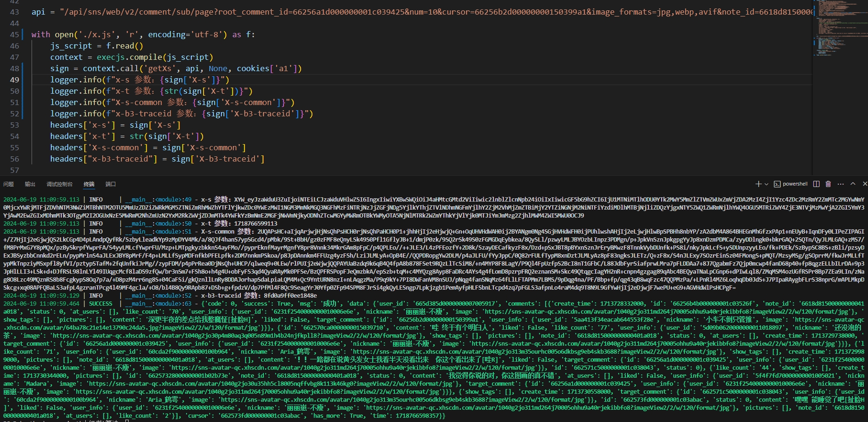Viewport: 868px width, 422px height.
Task: Click "context.call('getXs'" on line 48
Action: (x=128, y=69)
